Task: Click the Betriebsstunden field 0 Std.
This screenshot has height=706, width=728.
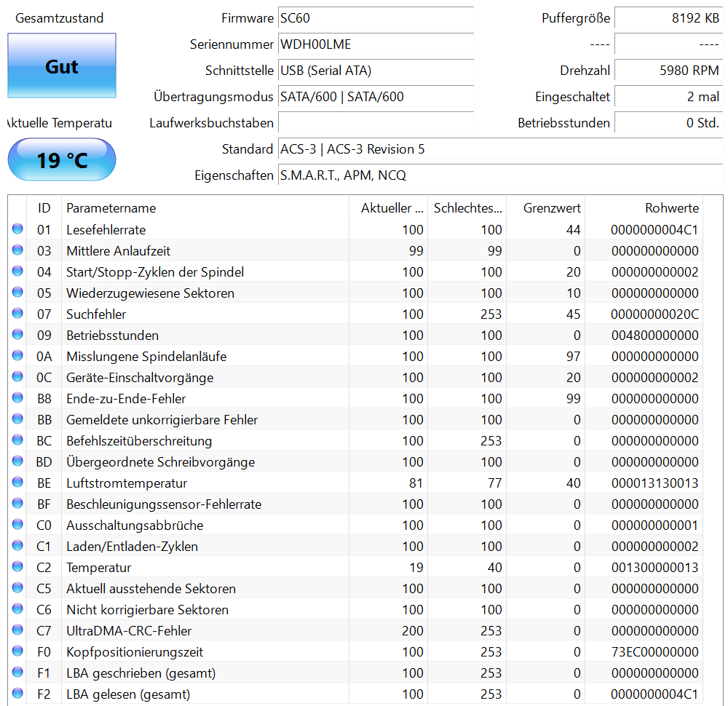Action: pyautogui.click(x=668, y=123)
